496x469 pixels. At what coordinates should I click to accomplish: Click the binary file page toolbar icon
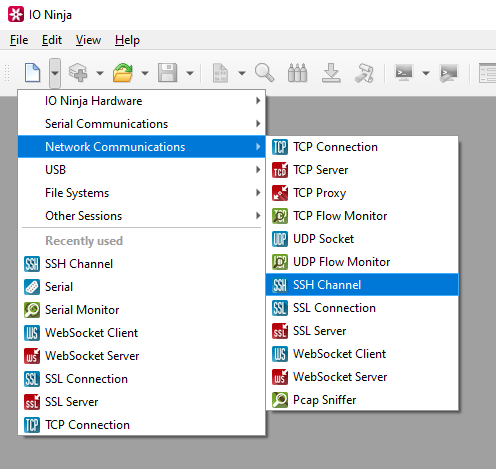[x=220, y=73]
